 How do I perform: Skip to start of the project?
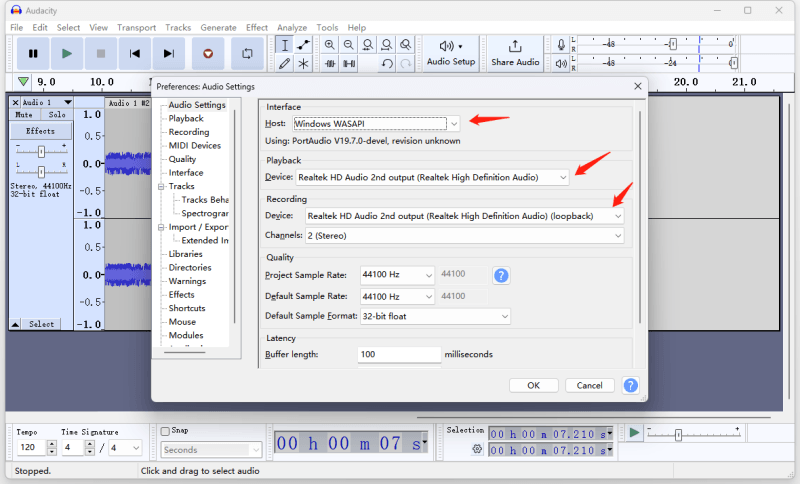[135, 53]
